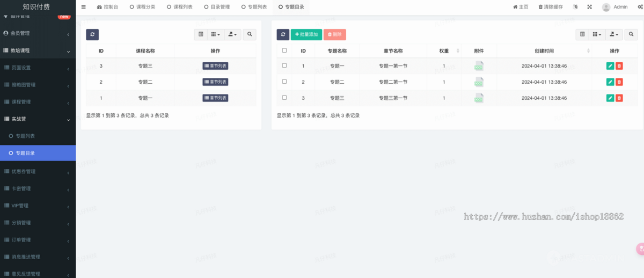The image size is (644, 278).
Task: Open 专题列表 in sidebar
Action: pos(38,136)
